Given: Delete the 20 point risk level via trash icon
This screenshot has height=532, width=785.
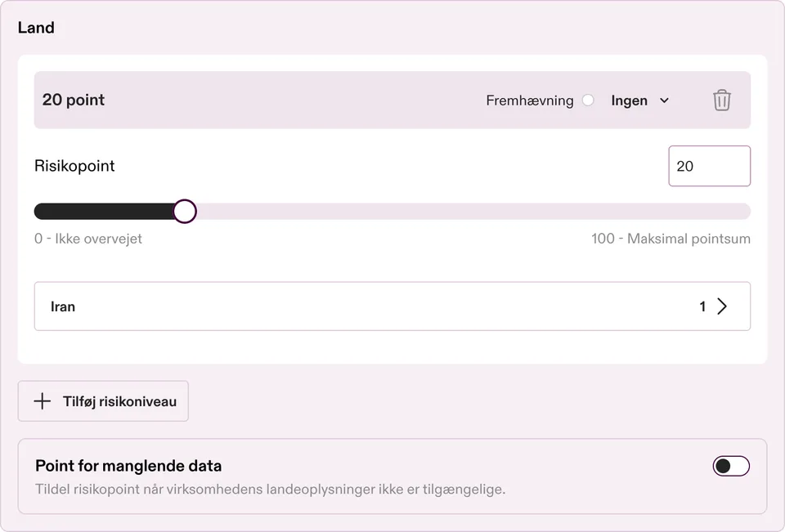Looking at the screenshot, I should [x=721, y=100].
